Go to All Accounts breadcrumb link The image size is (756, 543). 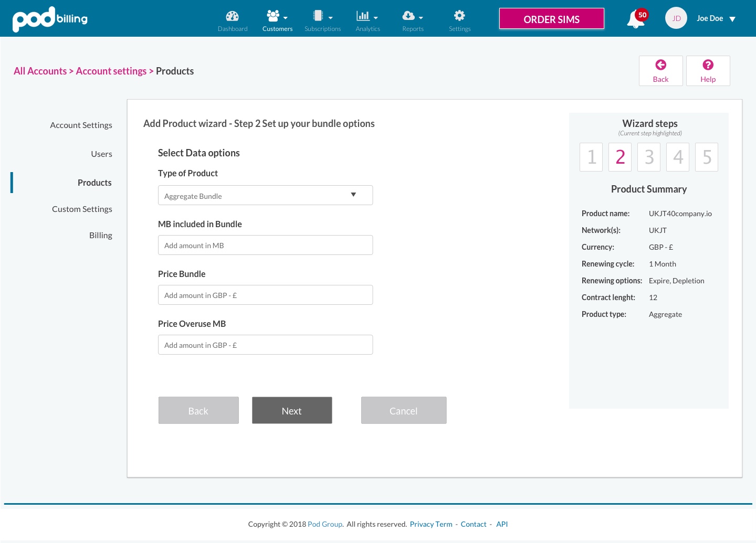tap(40, 71)
